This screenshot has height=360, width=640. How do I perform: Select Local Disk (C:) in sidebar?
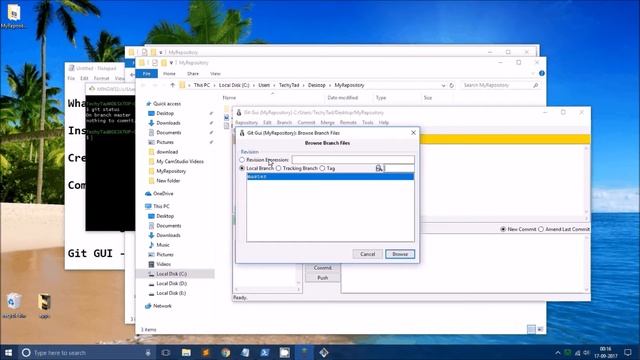click(171, 274)
